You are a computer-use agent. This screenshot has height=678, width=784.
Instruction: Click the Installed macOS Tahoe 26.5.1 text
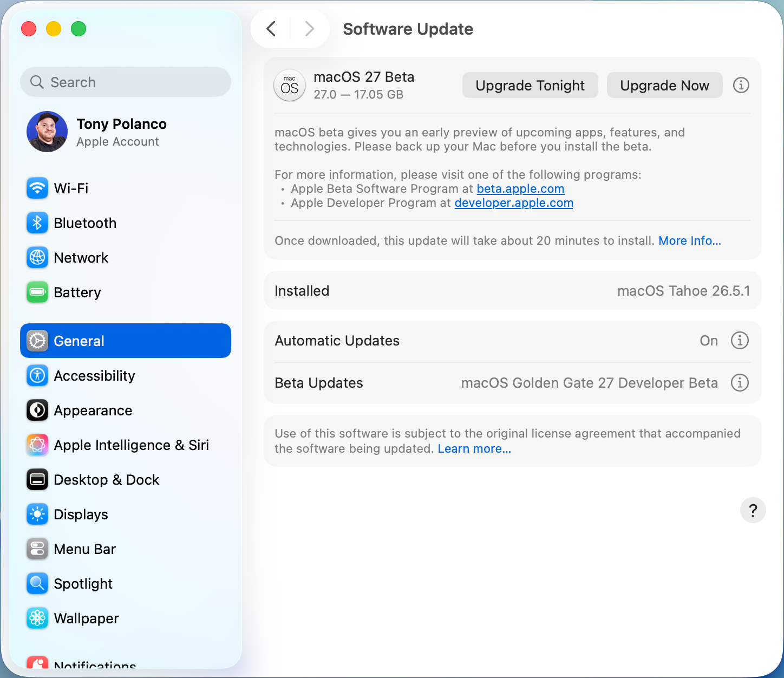tap(683, 291)
